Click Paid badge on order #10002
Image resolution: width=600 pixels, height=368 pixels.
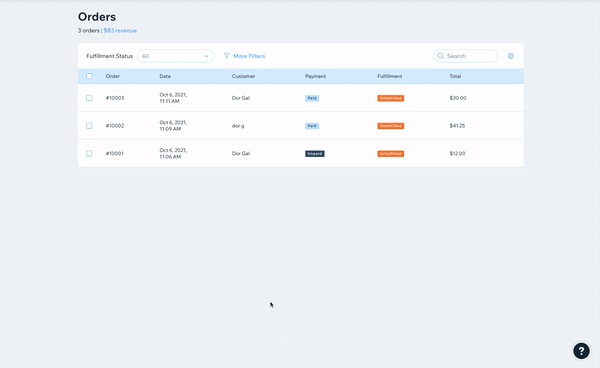[x=312, y=126]
